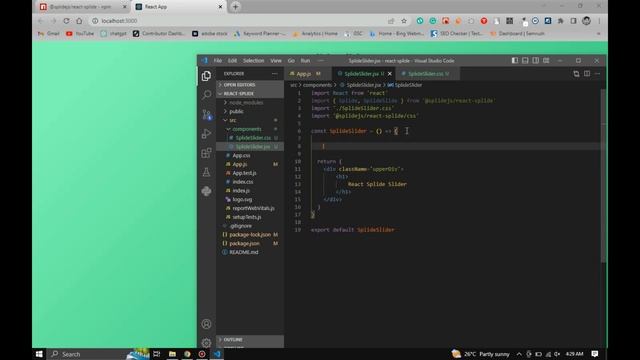Open the Search view in VS Code activity bar

tap(207, 95)
